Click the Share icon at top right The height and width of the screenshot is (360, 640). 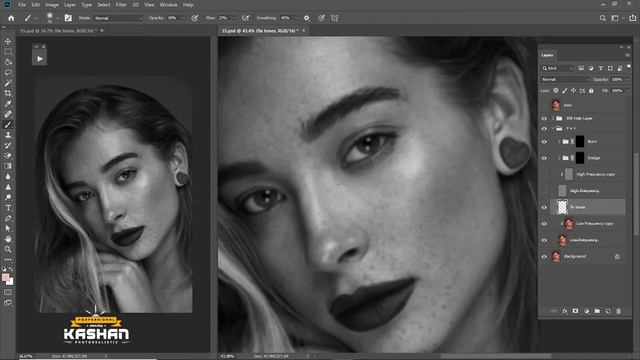632,18
